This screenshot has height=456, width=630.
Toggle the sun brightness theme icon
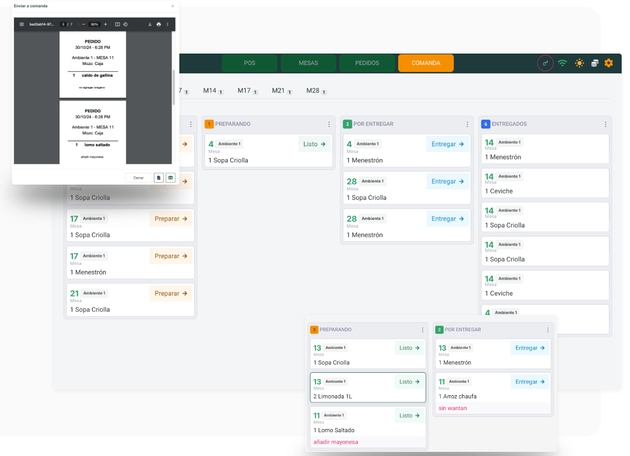tap(578, 63)
